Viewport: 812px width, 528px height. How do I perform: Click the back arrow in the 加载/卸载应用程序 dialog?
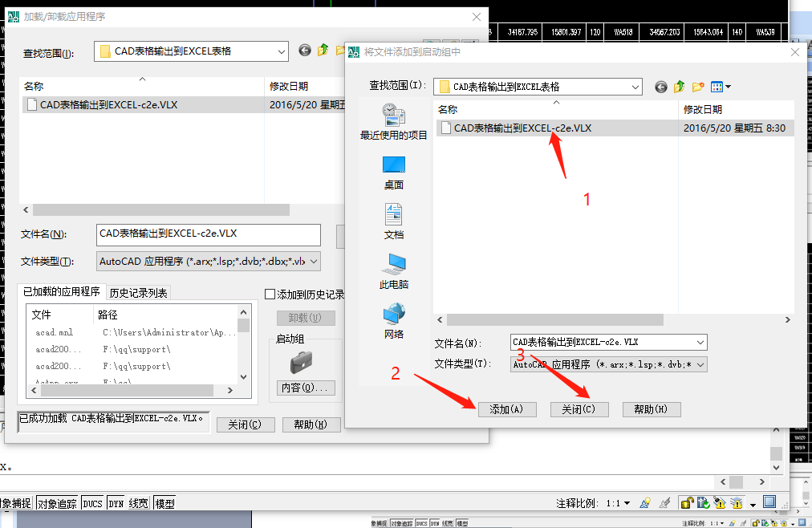point(305,51)
